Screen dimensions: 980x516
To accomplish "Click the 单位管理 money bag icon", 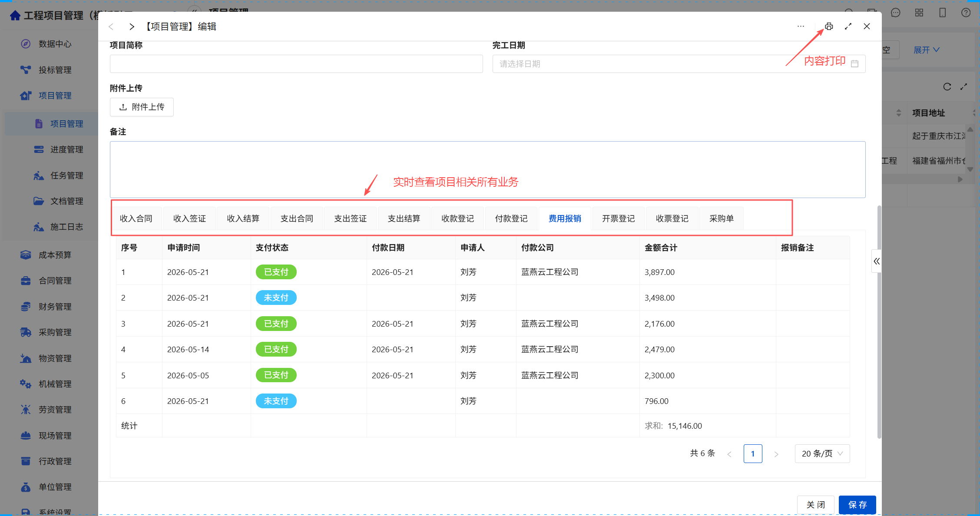I will (26, 487).
